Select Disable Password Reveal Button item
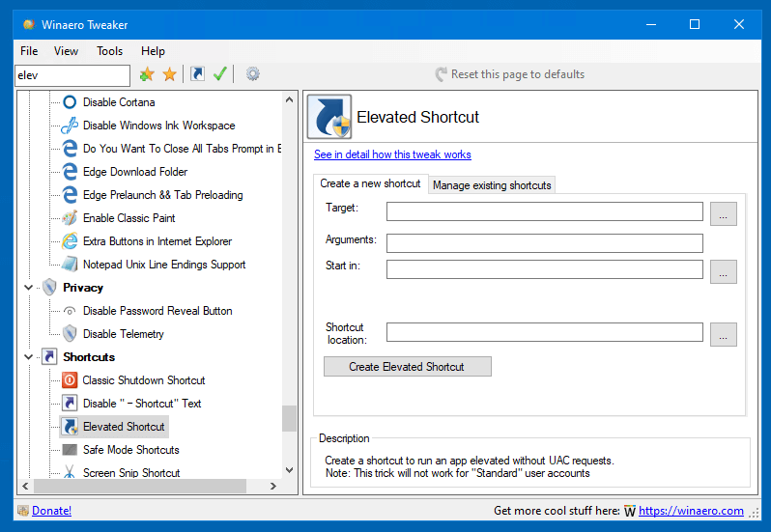 coord(157,311)
